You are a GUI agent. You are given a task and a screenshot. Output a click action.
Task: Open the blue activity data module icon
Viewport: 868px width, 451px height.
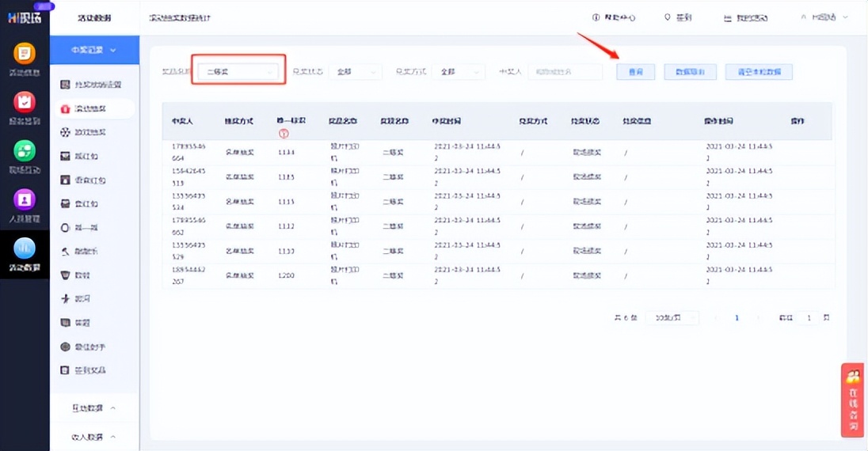coord(25,248)
